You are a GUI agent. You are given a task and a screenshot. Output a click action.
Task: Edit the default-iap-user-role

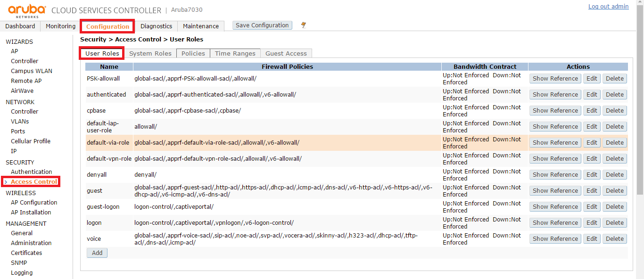coord(592,126)
